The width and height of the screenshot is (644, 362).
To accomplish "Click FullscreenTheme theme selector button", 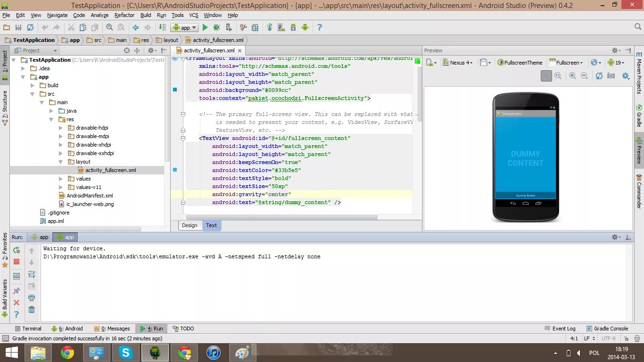I will pos(520,62).
